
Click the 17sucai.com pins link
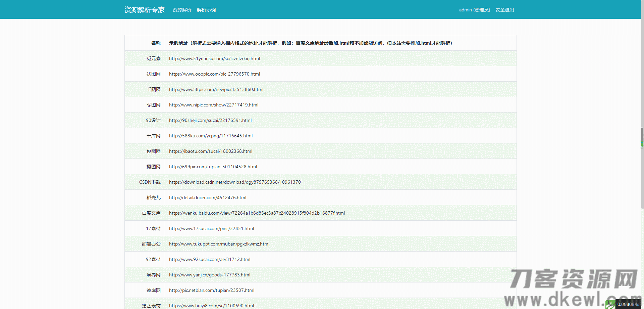[x=211, y=228]
